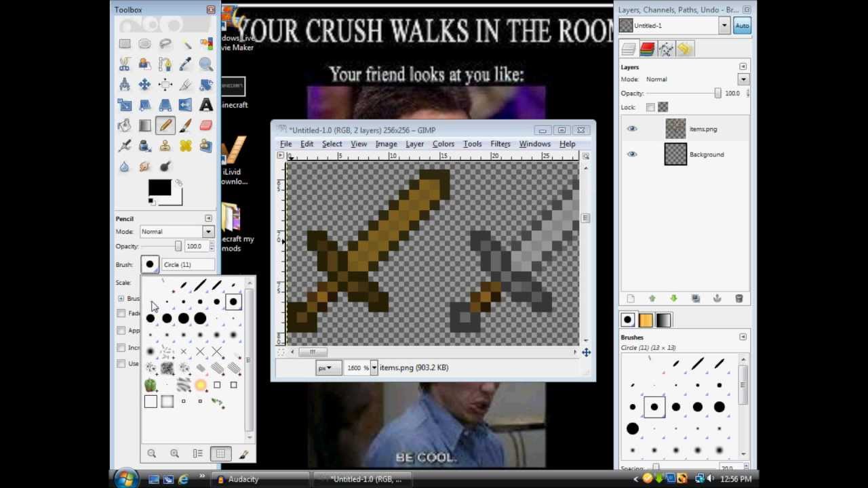The width and height of the screenshot is (868, 488).
Task: Select the Free Select lasso tool
Action: pos(165,44)
